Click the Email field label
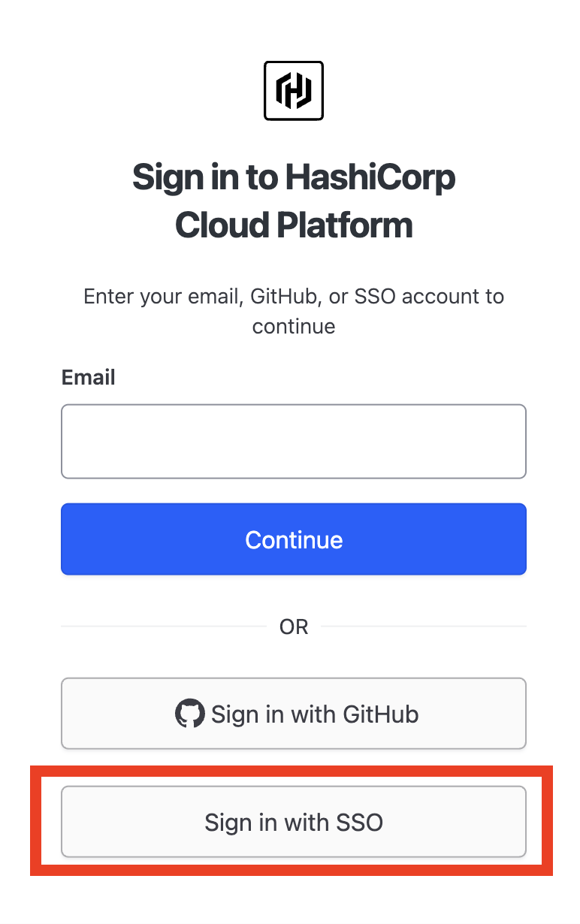 tap(89, 377)
